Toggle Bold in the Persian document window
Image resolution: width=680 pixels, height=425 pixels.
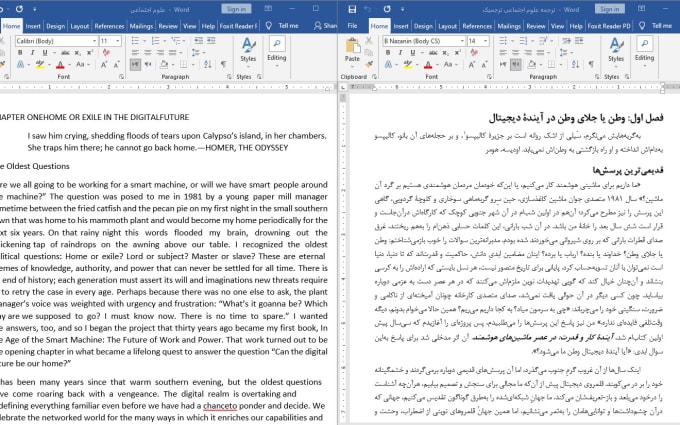[388, 52]
